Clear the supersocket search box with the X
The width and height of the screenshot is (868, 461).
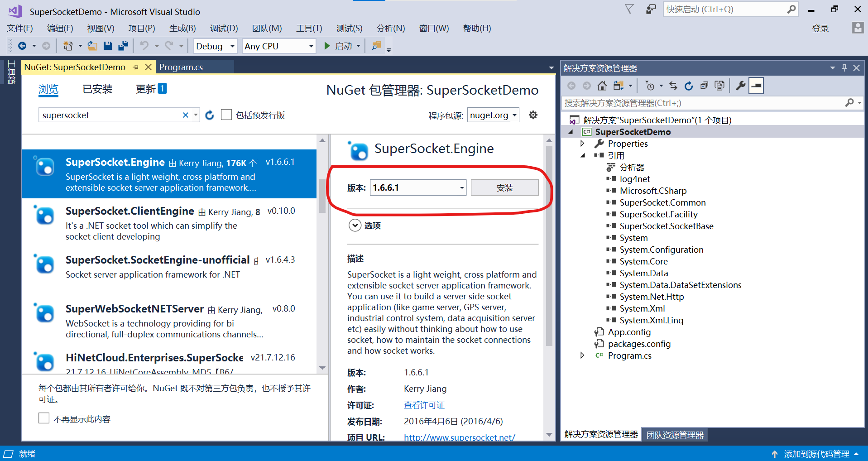coord(185,115)
